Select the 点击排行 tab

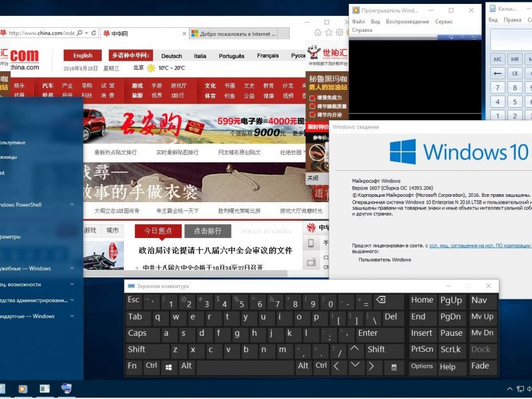pos(207,231)
